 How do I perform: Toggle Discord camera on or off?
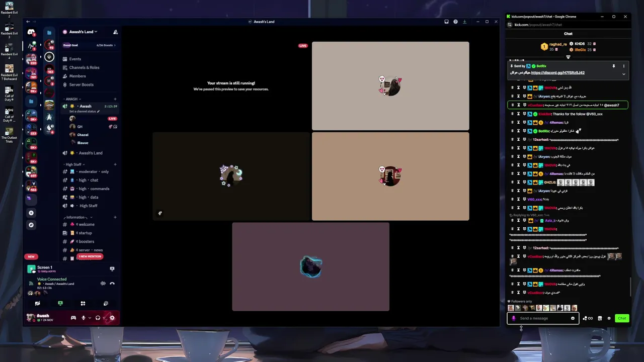pyautogui.click(x=37, y=303)
